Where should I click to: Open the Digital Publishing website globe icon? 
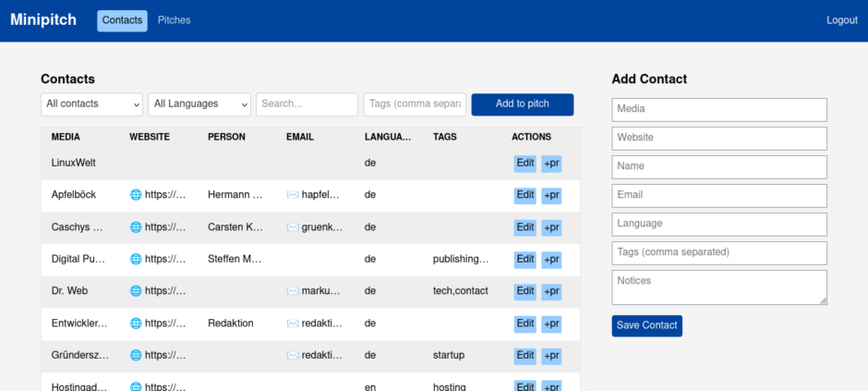[136, 260]
